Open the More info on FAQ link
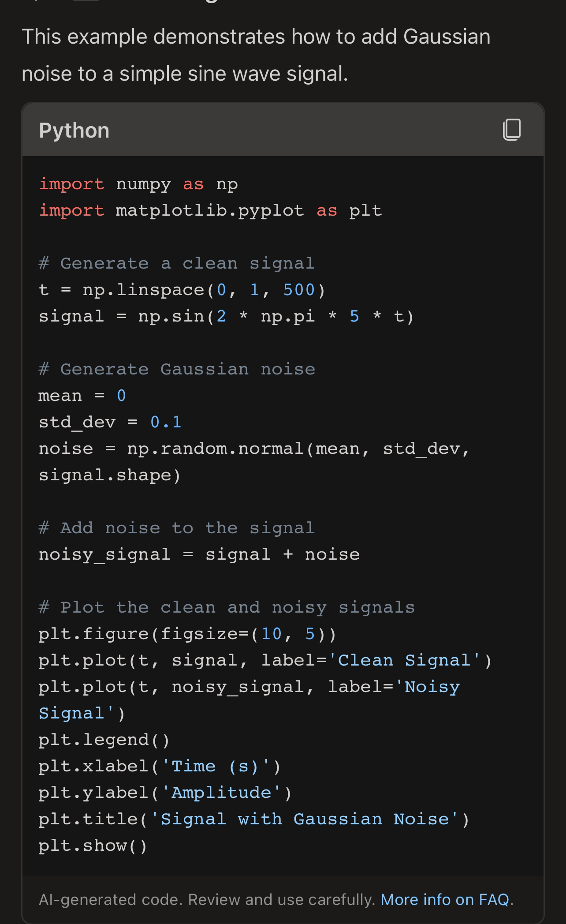Image resolution: width=566 pixels, height=924 pixels. [445, 899]
